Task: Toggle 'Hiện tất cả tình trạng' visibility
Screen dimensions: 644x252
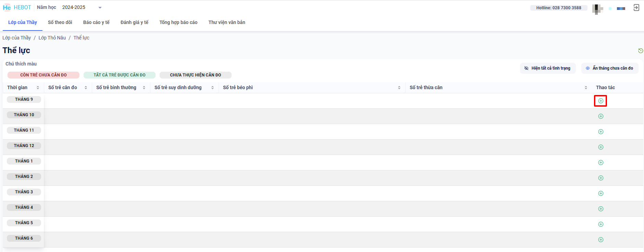Action: pos(547,68)
